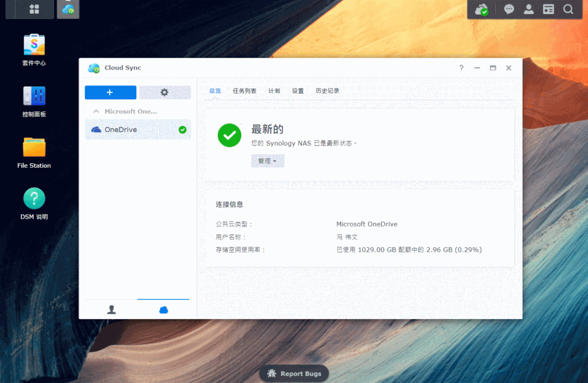Open the widgets panel icon
588x383 pixels.
pyautogui.click(x=548, y=9)
